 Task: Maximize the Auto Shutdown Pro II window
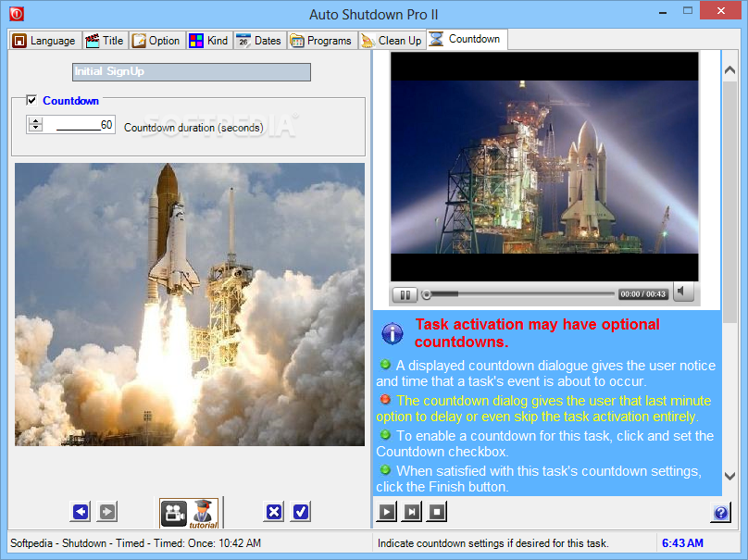pos(688,11)
